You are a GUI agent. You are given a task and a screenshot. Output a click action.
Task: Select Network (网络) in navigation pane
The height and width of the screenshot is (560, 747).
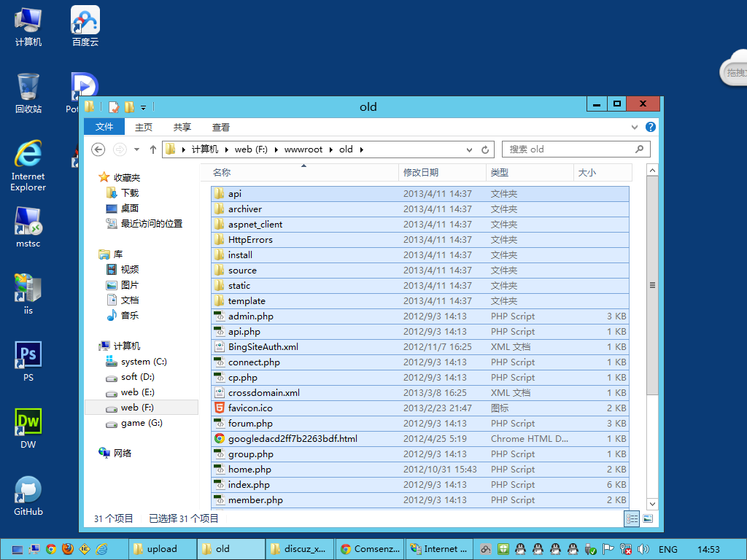coord(115,453)
